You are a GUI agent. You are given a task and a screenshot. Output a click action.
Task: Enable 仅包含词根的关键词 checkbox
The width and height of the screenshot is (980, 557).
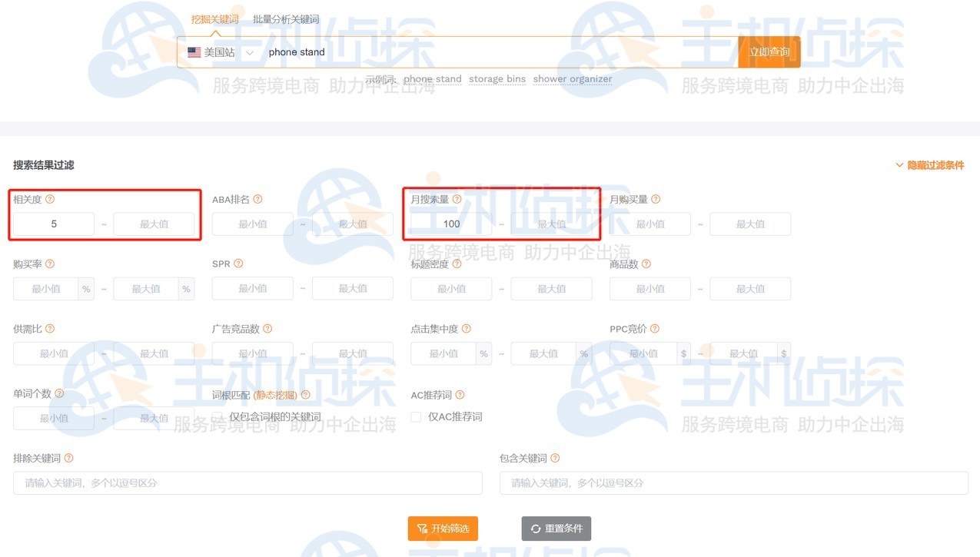pos(218,416)
